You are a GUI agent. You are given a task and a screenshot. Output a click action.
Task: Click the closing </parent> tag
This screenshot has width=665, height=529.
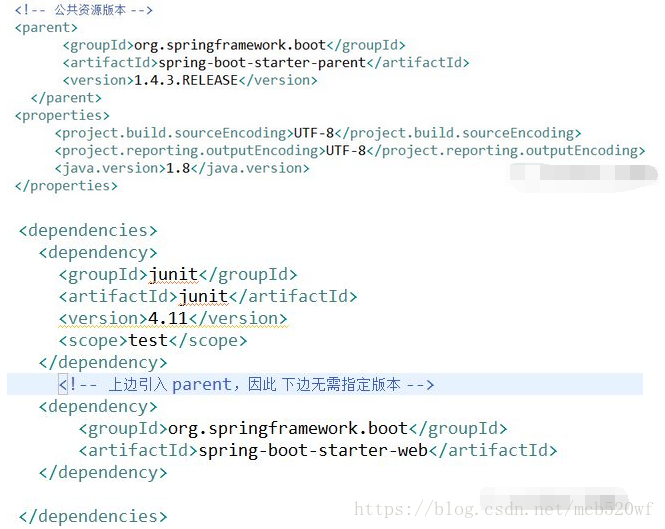pyautogui.click(x=66, y=98)
